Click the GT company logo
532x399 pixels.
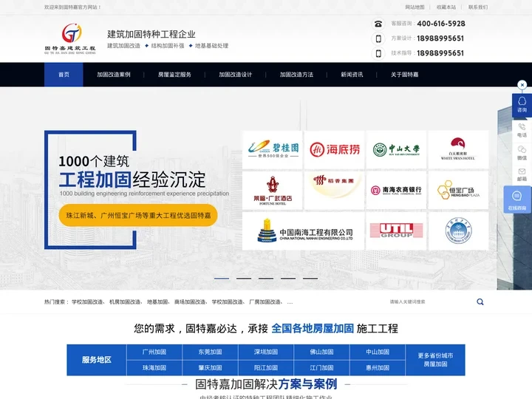click(x=70, y=38)
